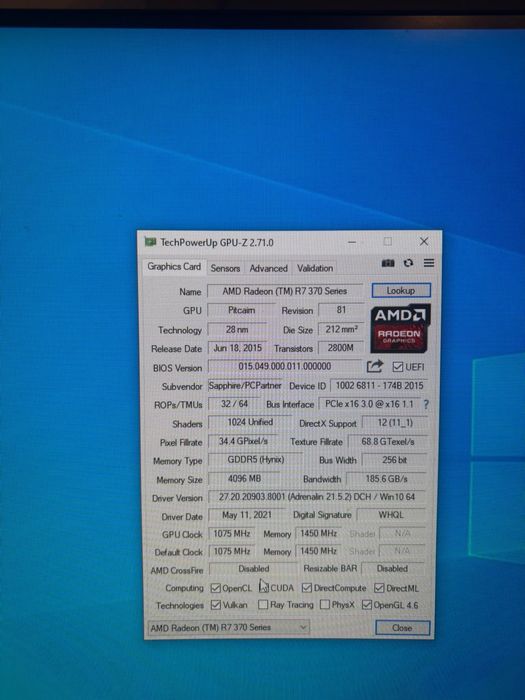Toggle the DirectCompute checkbox
The width and height of the screenshot is (525, 700).
pos(307,588)
